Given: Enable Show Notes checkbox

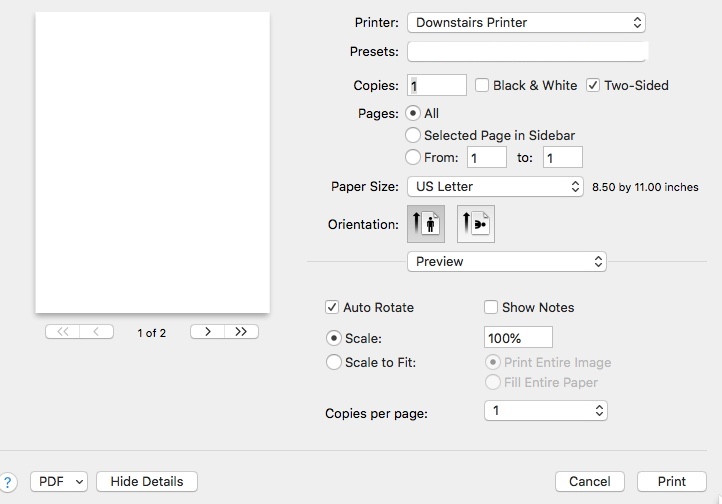Looking at the screenshot, I should [491, 307].
